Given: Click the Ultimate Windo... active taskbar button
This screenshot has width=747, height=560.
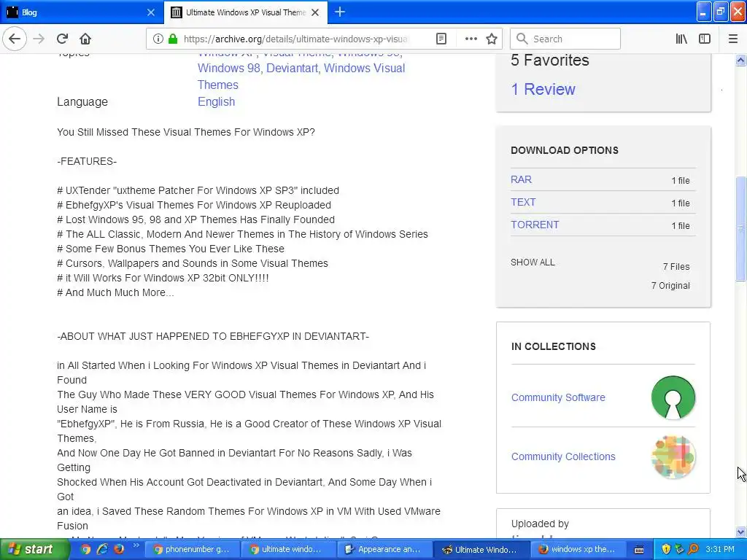Looking at the screenshot, I should tap(480, 549).
